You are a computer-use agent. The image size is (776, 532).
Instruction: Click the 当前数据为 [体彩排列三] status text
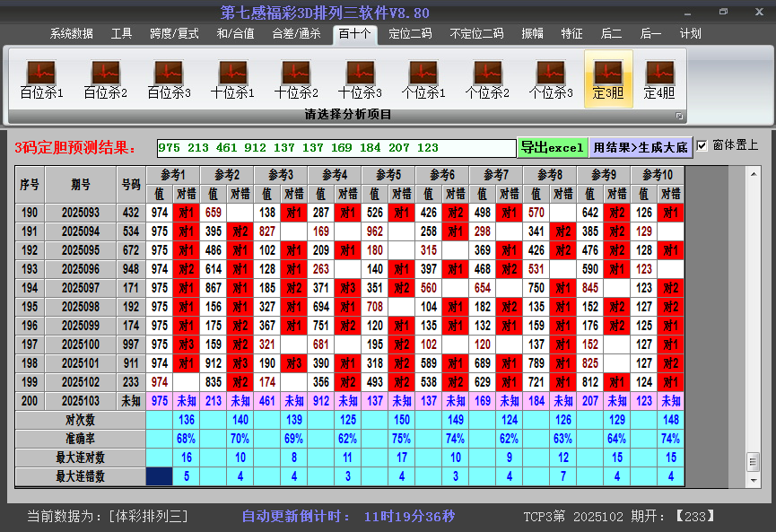[108, 517]
